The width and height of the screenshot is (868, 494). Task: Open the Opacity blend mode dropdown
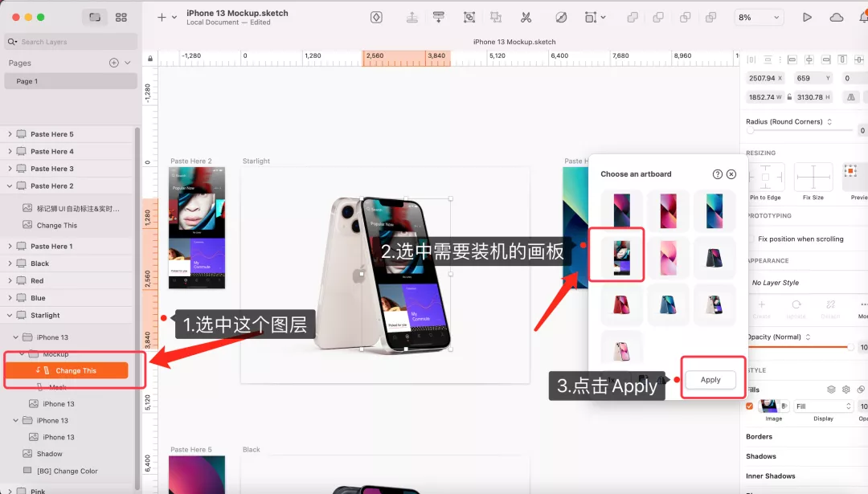[x=809, y=337]
